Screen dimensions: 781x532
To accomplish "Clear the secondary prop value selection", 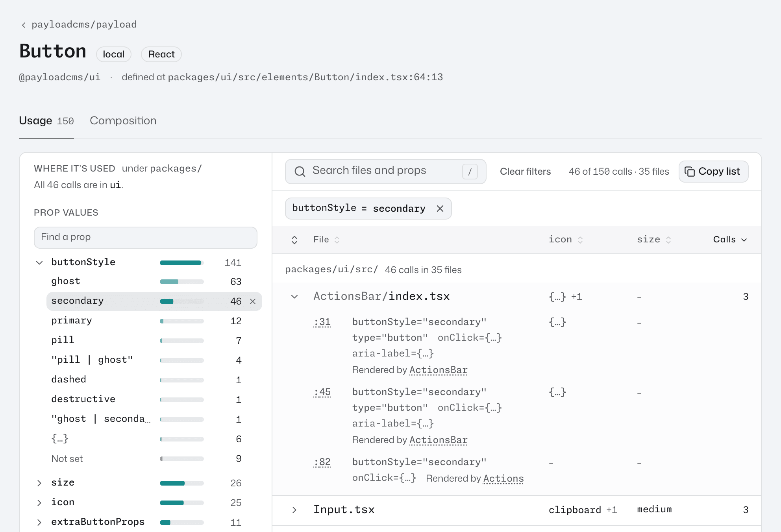I will point(253,301).
